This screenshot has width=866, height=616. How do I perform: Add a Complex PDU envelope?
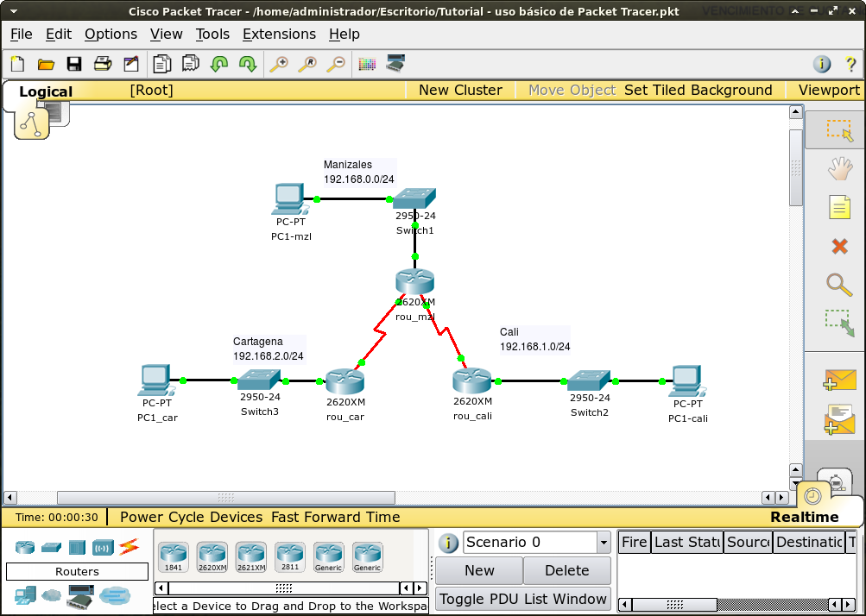point(839,419)
